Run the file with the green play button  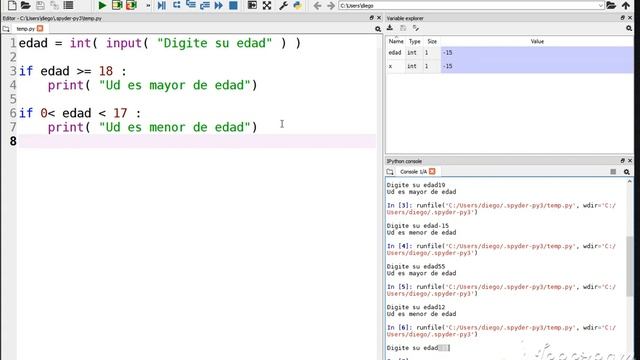click(x=102, y=5)
